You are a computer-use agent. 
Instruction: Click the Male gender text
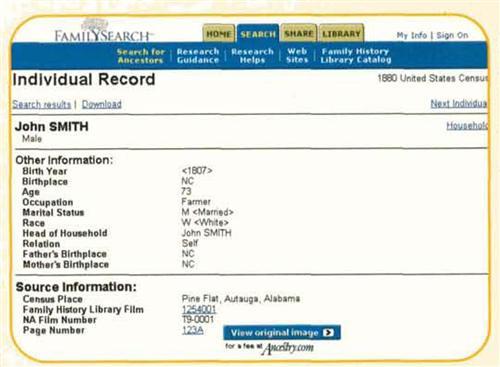pyautogui.click(x=32, y=139)
